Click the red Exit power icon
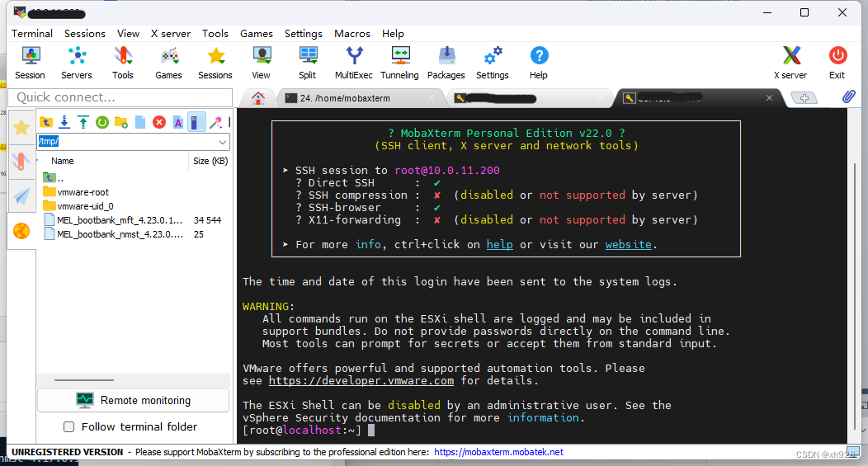This screenshot has width=868, height=466. tap(837, 63)
